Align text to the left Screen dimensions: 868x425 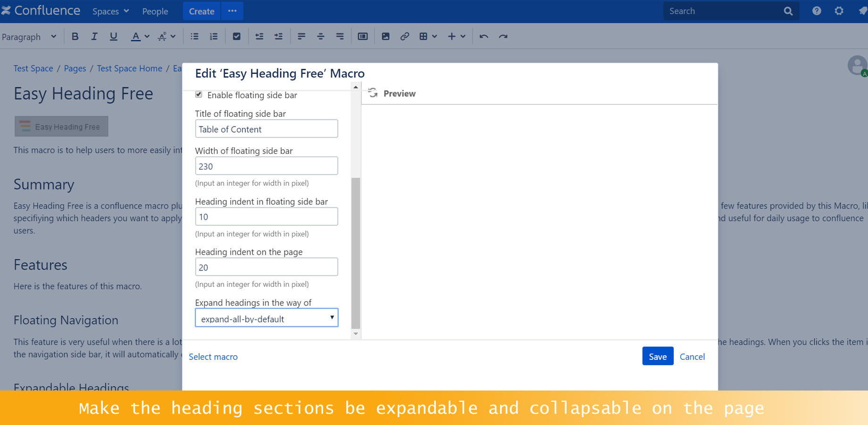point(301,36)
